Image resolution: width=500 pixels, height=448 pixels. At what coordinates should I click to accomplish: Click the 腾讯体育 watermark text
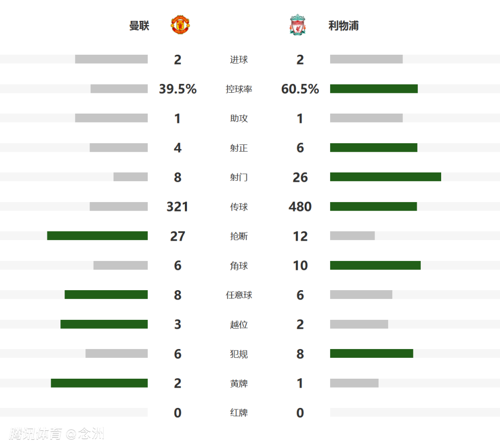(36, 433)
